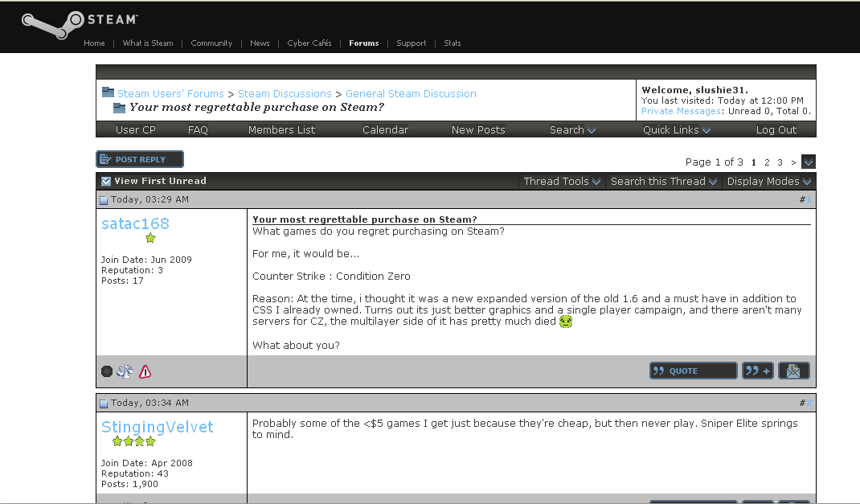Expand the Quick Links dropdown
Screen dimensions: 860x504
[x=677, y=130]
